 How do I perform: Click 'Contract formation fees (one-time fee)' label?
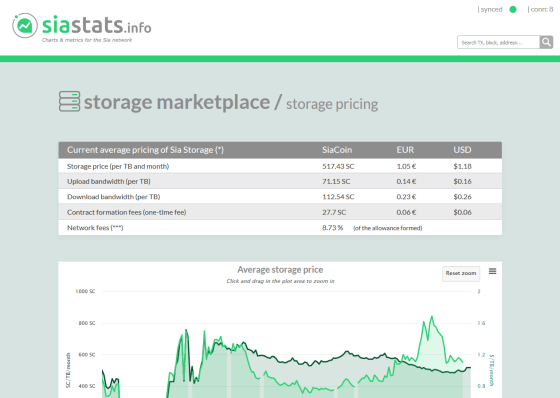coord(126,212)
